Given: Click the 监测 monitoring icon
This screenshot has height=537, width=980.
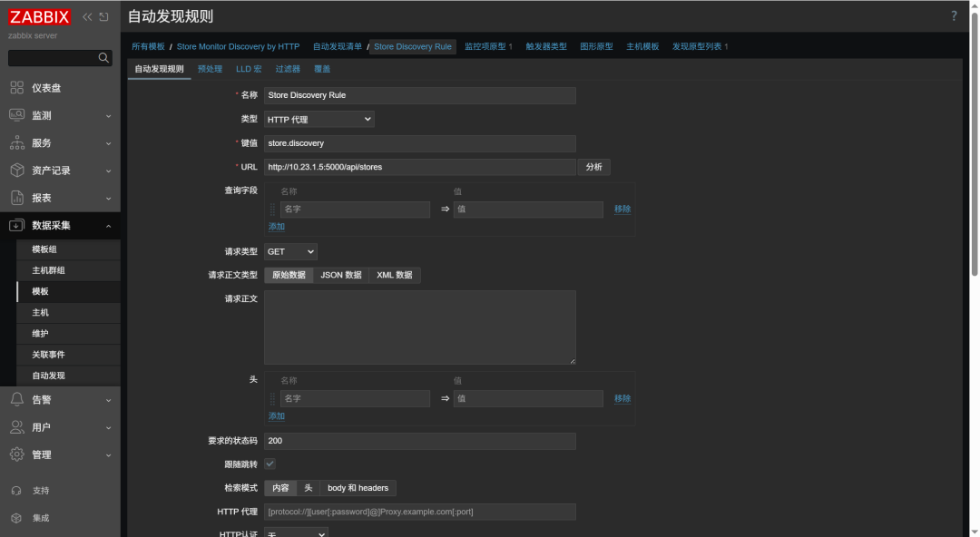Looking at the screenshot, I should 17,115.
